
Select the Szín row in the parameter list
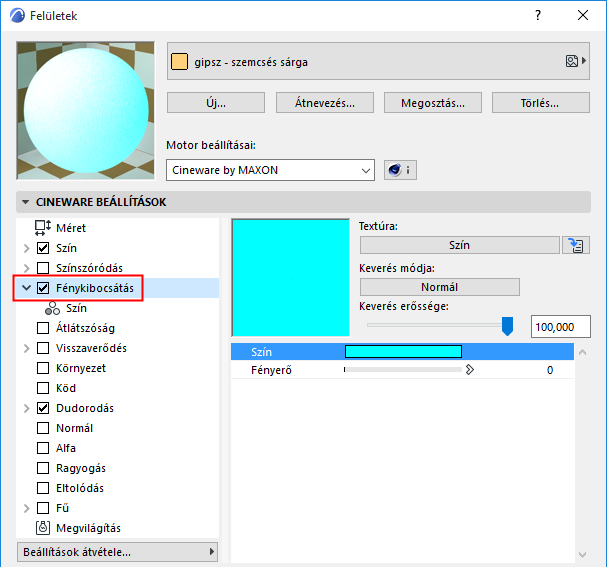[x=402, y=351]
